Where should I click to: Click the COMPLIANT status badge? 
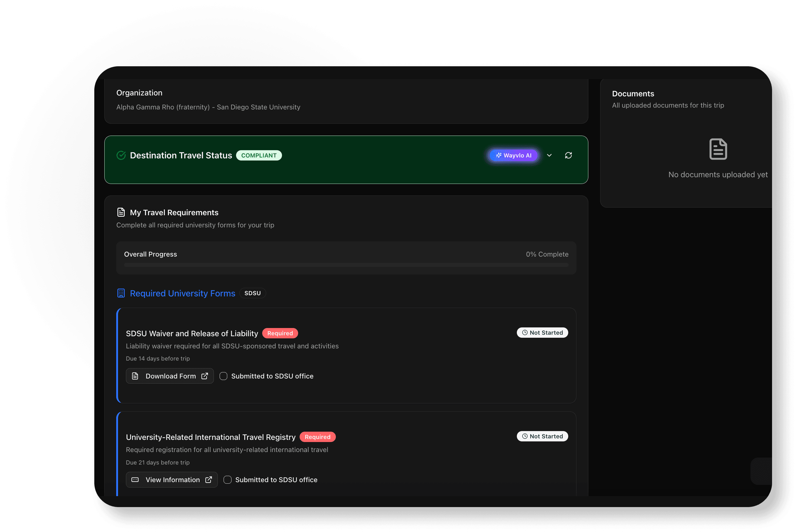click(x=259, y=155)
